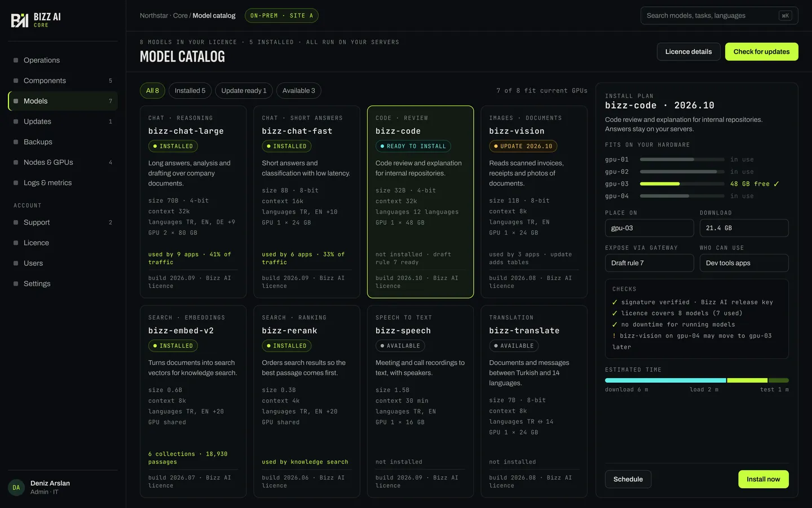812x508 pixels.
Task: Open the Place on gpu-03 selector
Action: click(x=650, y=228)
